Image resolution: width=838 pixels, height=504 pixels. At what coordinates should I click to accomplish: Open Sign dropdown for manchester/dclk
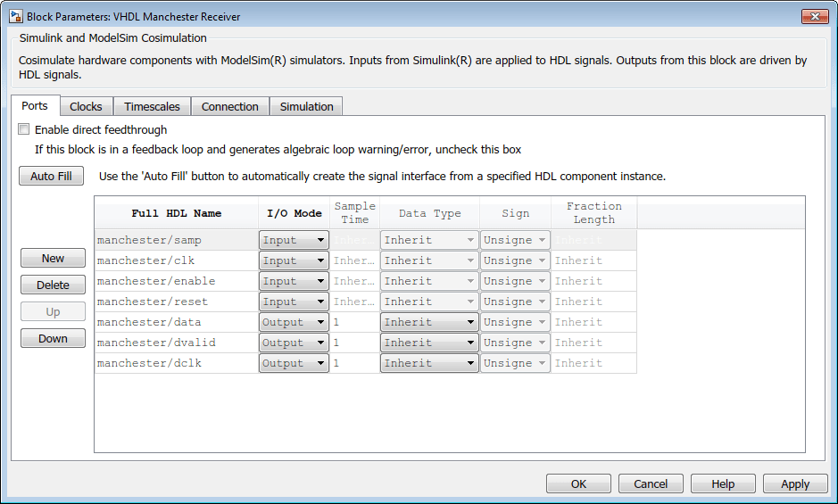(x=515, y=363)
